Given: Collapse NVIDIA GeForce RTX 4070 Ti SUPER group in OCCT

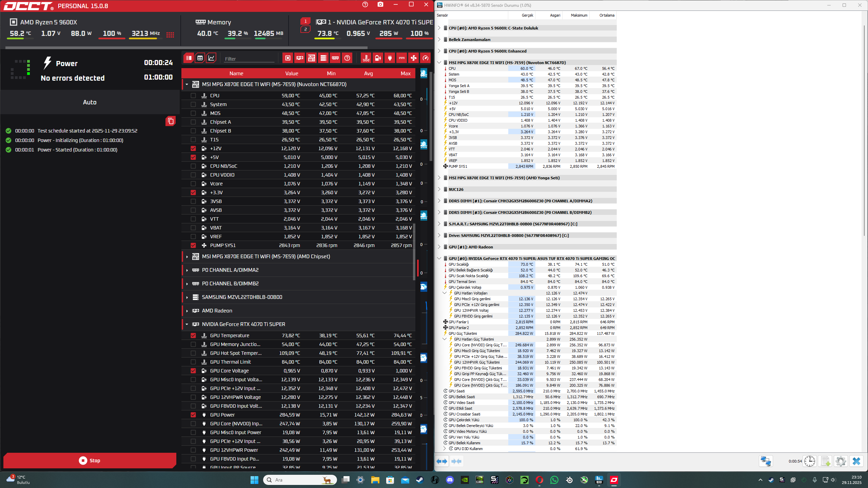Looking at the screenshot, I should coord(187,324).
